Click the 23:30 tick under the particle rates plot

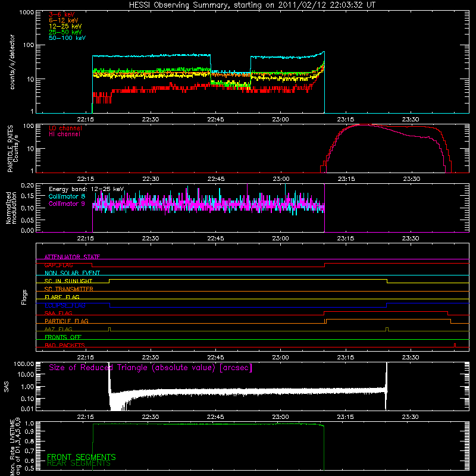click(411, 179)
